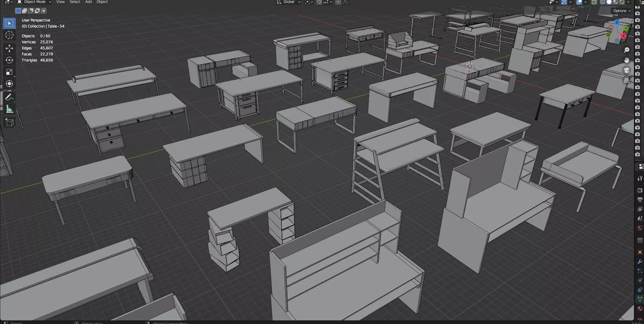The height and width of the screenshot is (324, 644).
Task: Set selection mode to Intersect
Action: coord(44,11)
